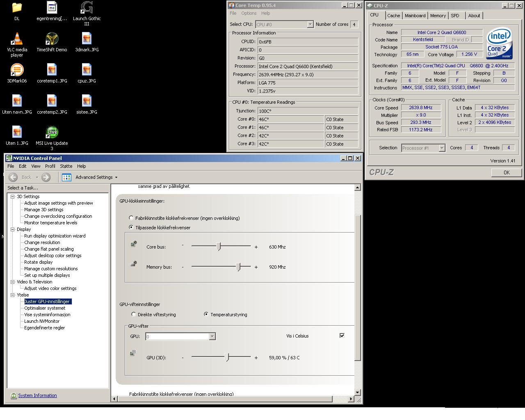The width and height of the screenshot is (525, 420).
Task: Click the OK button in CPU-Z
Action: tap(506, 172)
